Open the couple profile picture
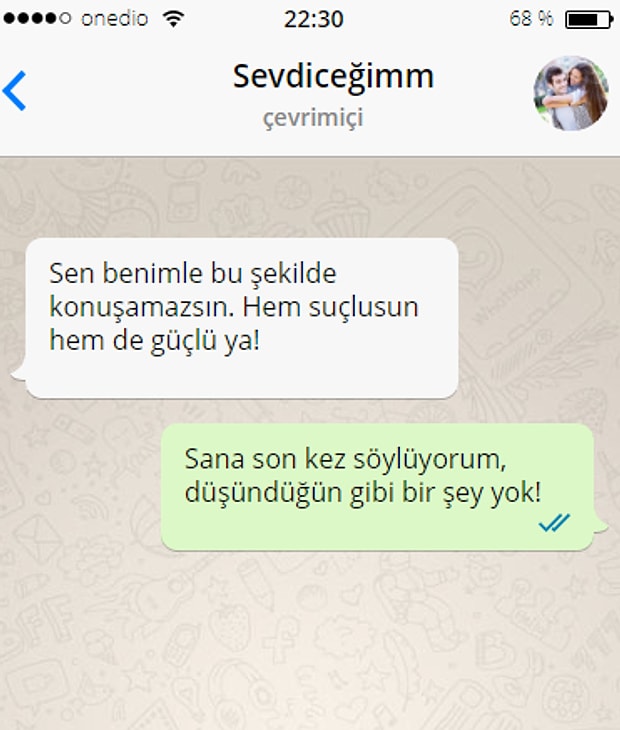The width and height of the screenshot is (620, 730). [x=571, y=93]
